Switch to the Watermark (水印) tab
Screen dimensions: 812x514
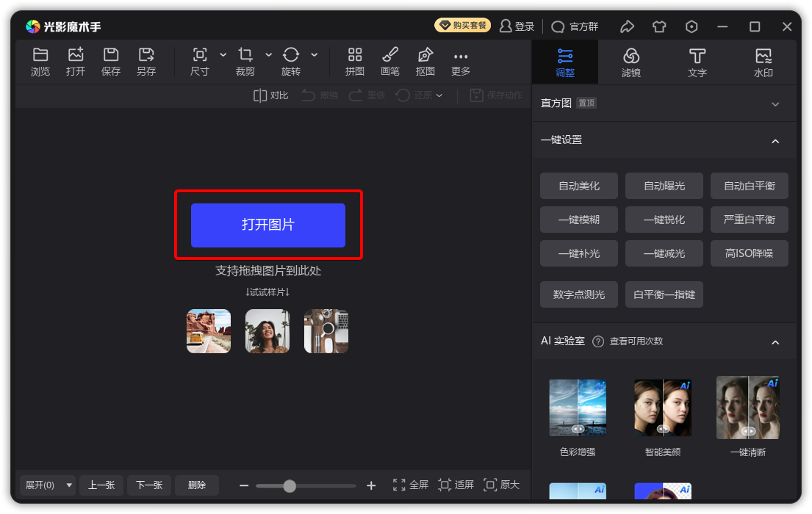pos(763,62)
